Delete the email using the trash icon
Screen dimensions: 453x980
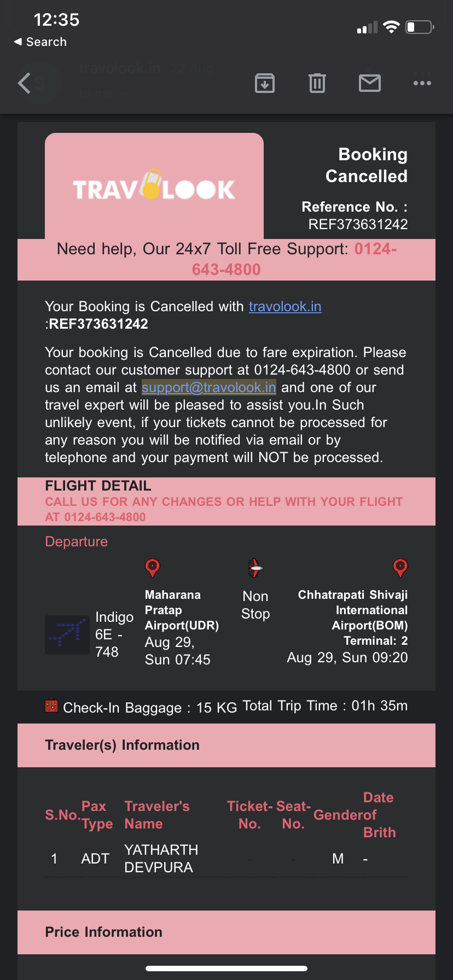[317, 83]
